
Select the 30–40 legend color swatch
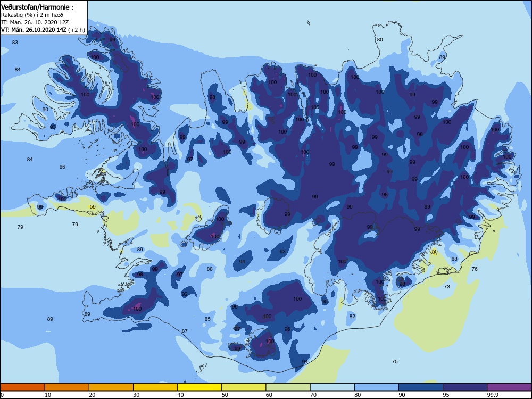[x=155, y=387]
